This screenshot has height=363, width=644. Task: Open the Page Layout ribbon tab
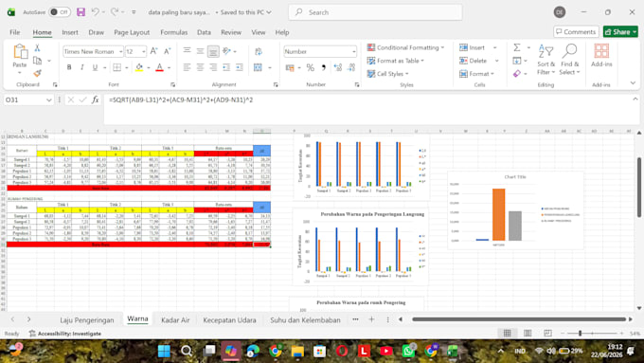click(132, 32)
